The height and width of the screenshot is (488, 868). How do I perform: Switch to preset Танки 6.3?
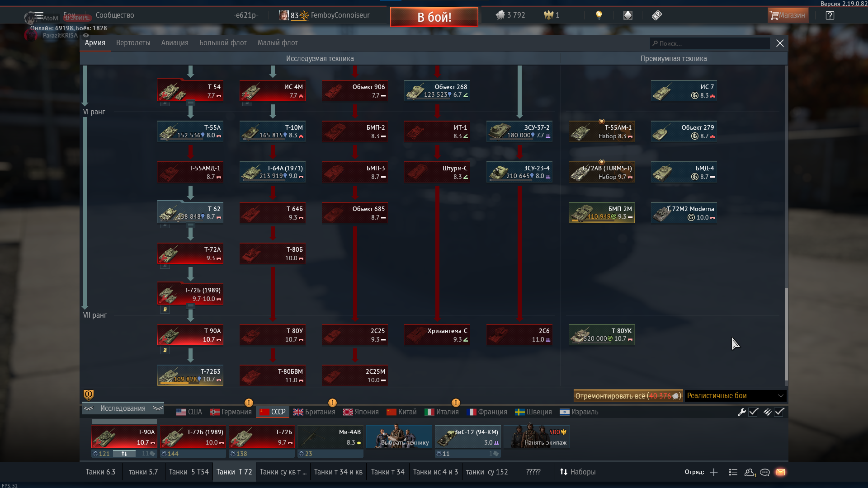click(100, 472)
